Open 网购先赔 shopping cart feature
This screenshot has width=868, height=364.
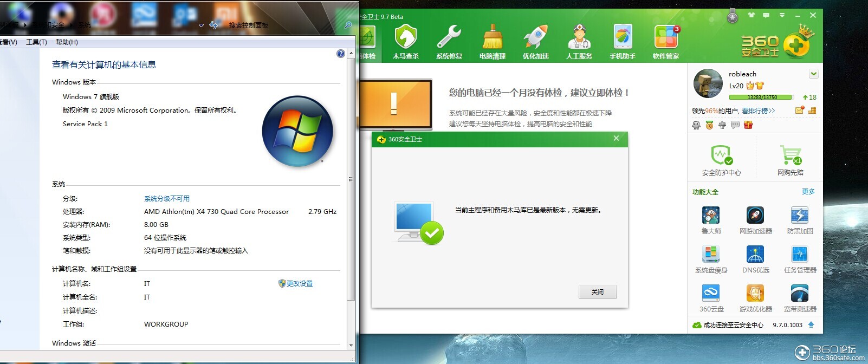791,160
